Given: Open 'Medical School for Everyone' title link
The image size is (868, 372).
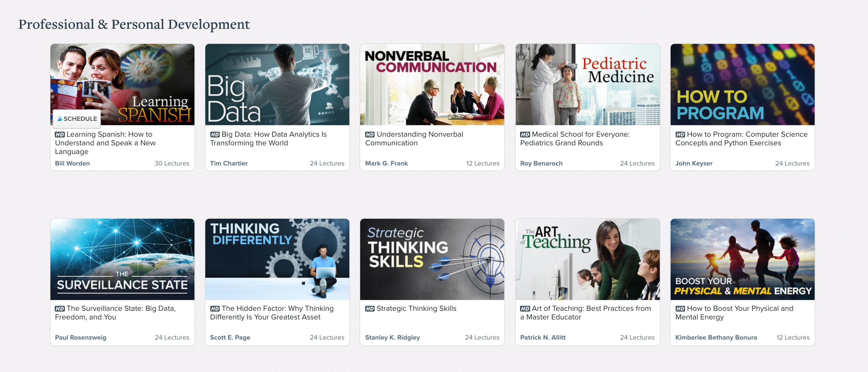Looking at the screenshot, I should pyautogui.click(x=575, y=139).
